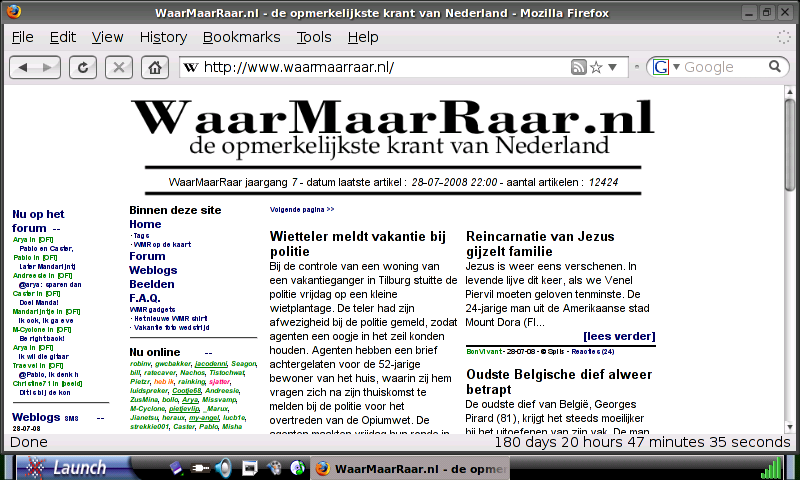
Task: Click the RSS feed icon in address bar
Action: pos(578,67)
